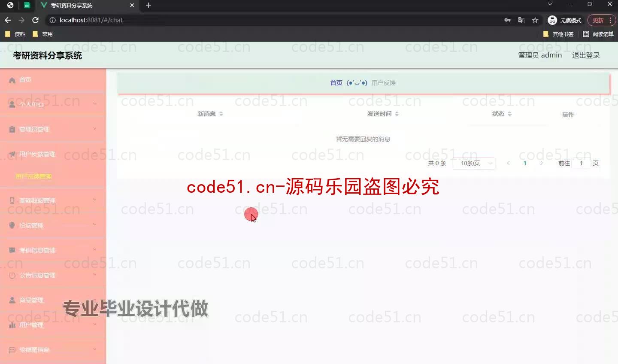This screenshot has width=618, height=364.
Task: Expand the 论坛管理 menu chevron
Action: coord(95,224)
